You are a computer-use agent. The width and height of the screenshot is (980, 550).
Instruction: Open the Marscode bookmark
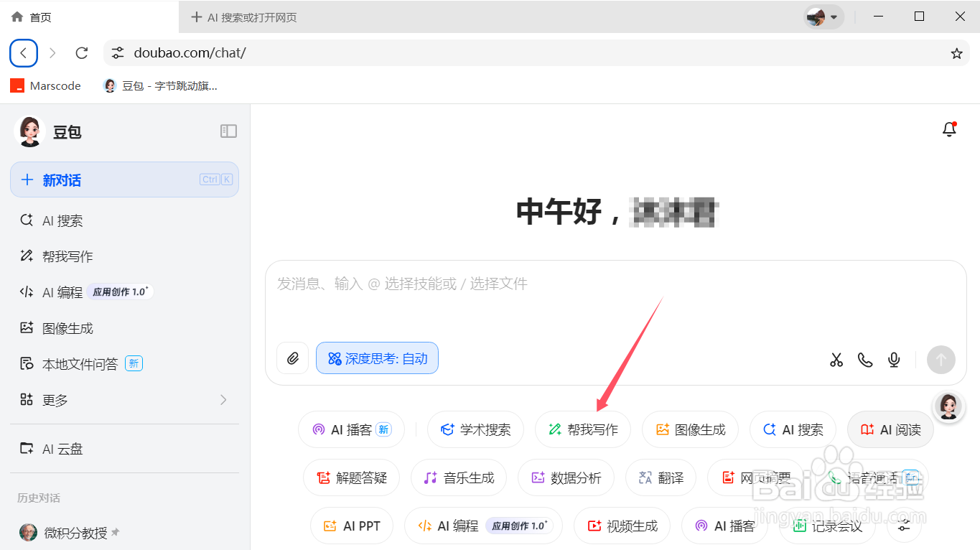pyautogui.click(x=45, y=85)
